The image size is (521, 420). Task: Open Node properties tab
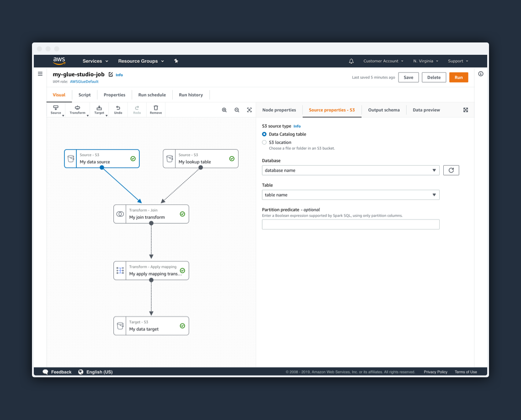click(279, 110)
